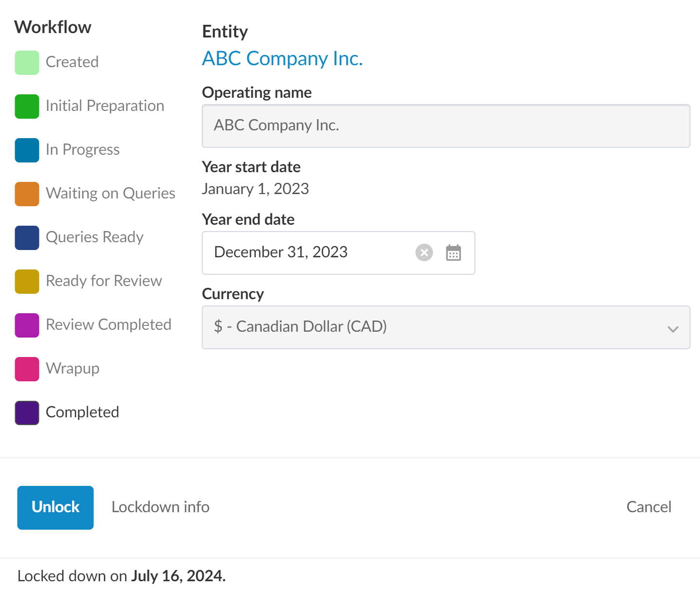Click the Operating name input field

pos(445,125)
